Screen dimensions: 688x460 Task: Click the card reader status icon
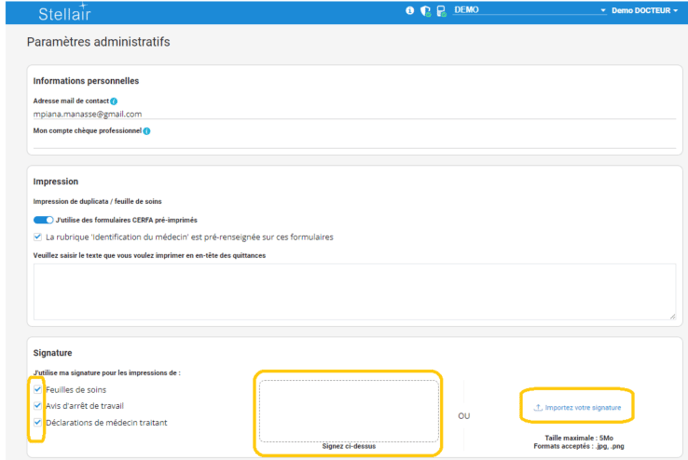(x=440, y=10)
